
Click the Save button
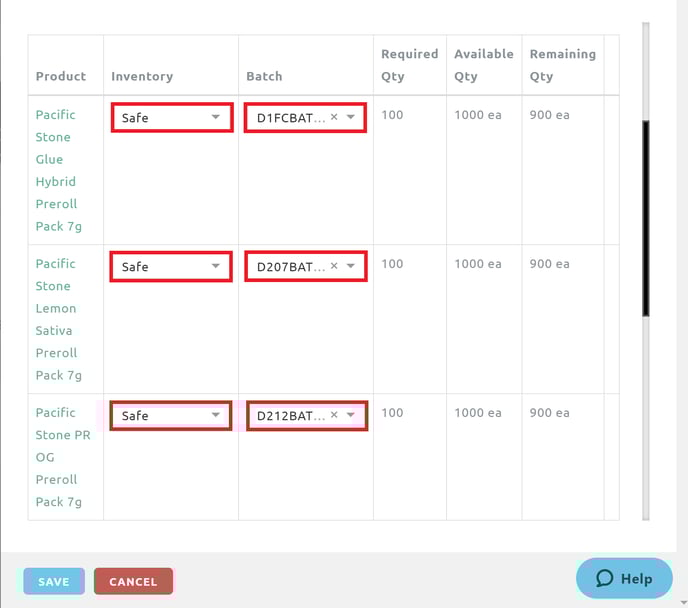54,581
